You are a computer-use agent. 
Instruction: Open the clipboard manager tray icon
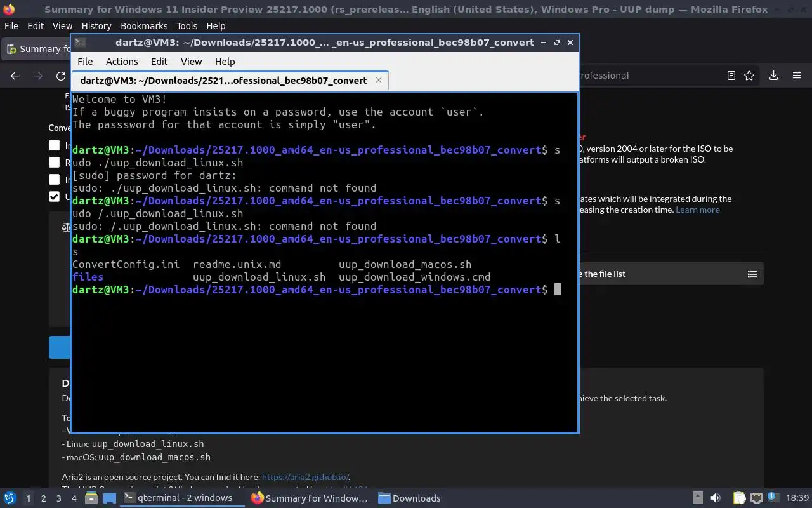tap(739, 498)
